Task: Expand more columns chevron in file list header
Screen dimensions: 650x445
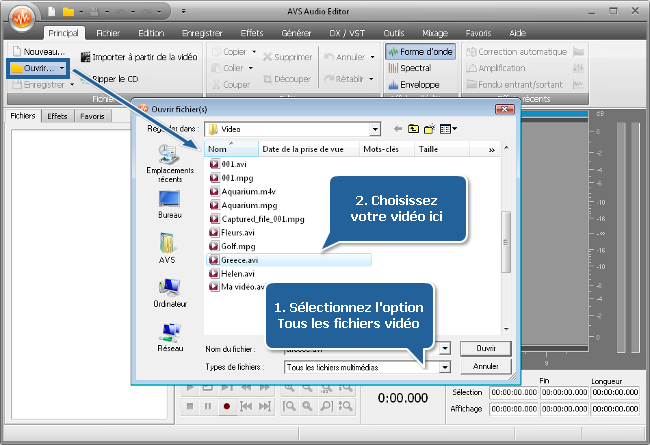Action: click(x=492, y=150)
